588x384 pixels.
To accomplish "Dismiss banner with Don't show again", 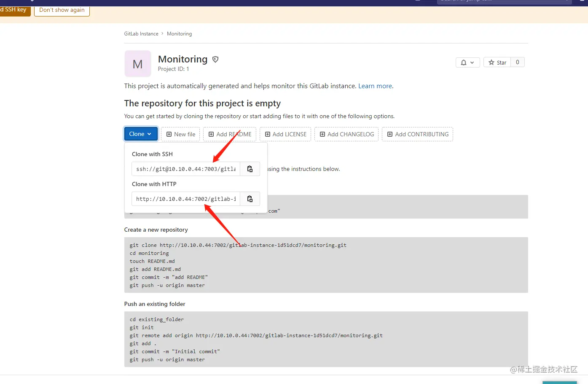I will coord(62,10).
